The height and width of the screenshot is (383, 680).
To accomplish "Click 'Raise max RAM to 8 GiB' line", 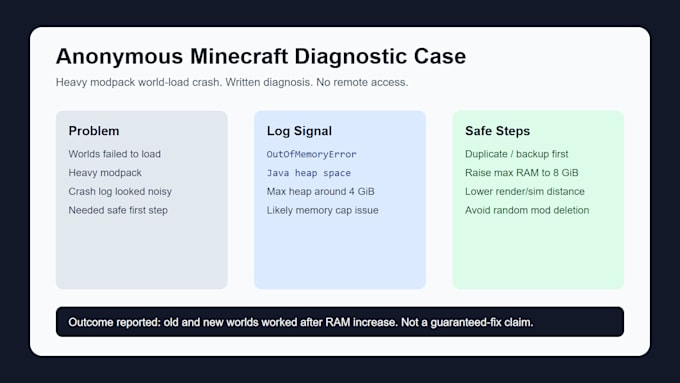I will tap(522, 173).
